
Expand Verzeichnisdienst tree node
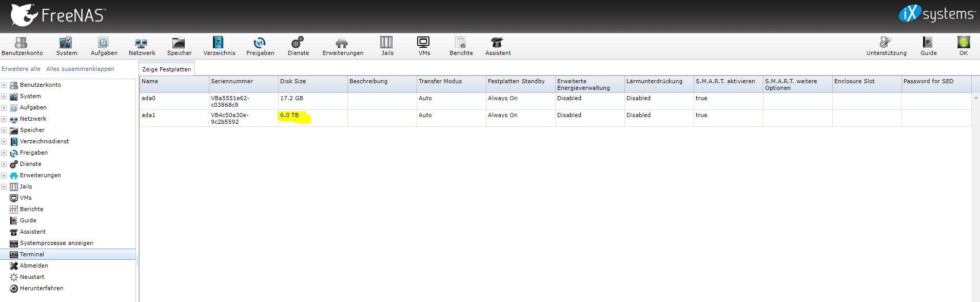4,141
